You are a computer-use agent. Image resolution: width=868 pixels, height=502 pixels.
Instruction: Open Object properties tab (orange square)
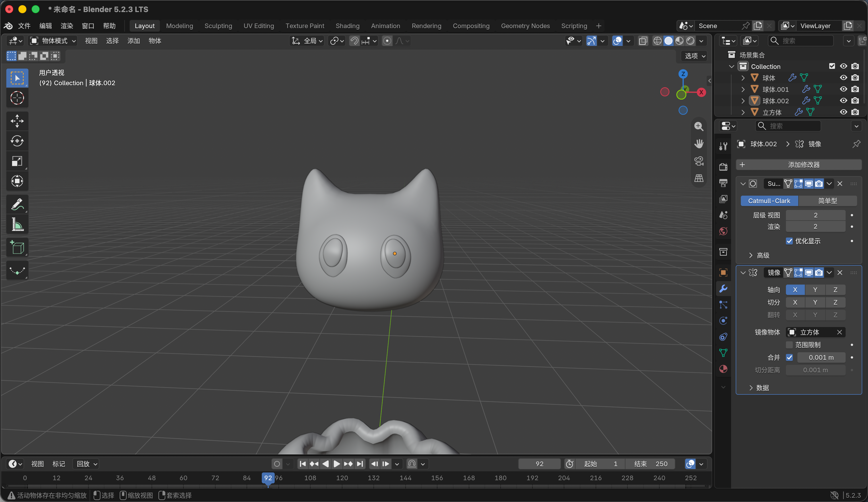(723, 273)
